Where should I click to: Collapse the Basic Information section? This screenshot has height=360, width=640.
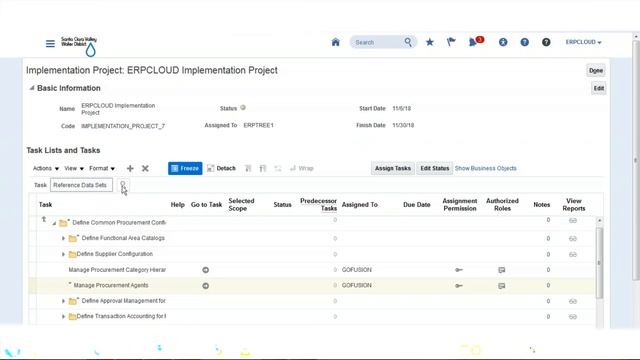click(32, 88)
